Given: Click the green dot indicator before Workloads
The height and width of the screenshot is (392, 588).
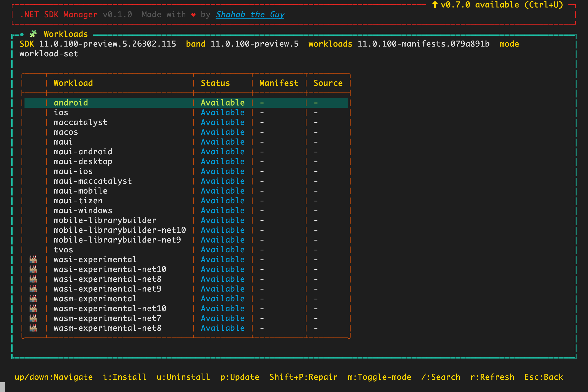Looking at the screenshot, I should (22, 34).
